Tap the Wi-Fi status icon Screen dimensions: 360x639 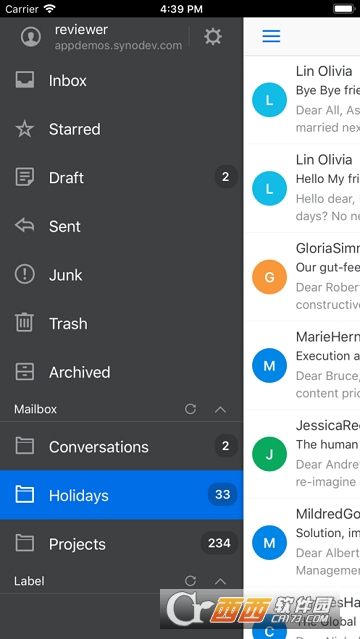coord(50,9)
